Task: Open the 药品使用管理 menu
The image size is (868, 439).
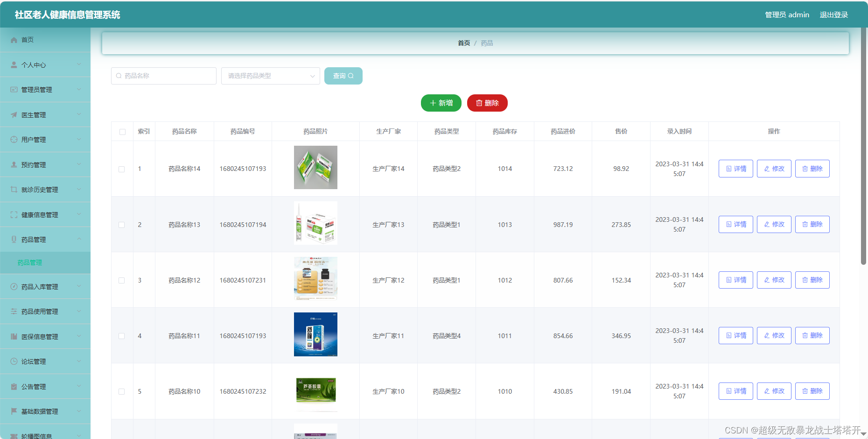Action: 45,312
